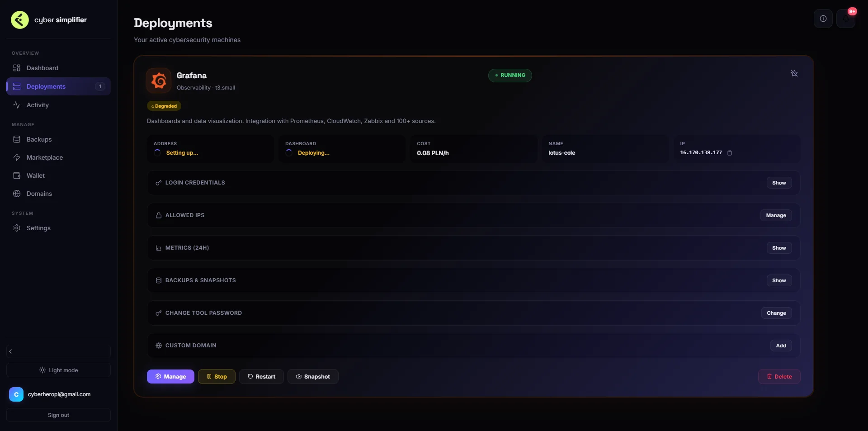Click the Observability · t3.small subtitle

click(x=206, y=88)
